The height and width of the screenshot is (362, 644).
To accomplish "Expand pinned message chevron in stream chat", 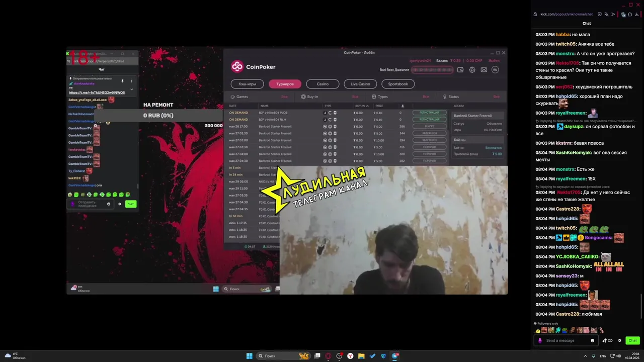I will 132,89.
